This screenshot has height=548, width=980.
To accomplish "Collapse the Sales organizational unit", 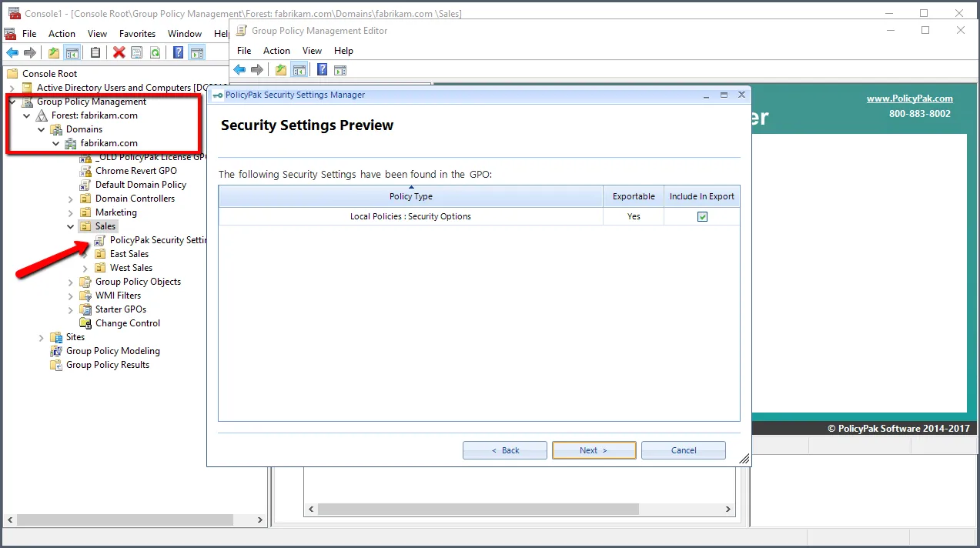I will (x=71, y=226).
